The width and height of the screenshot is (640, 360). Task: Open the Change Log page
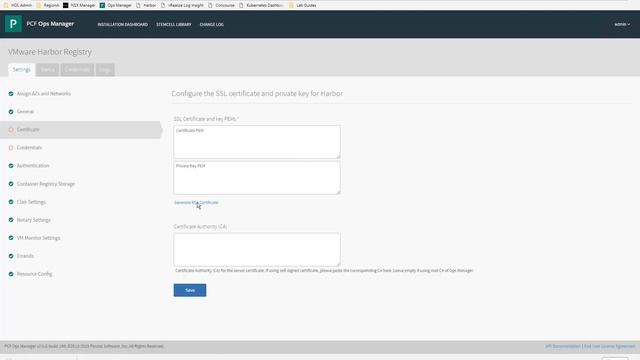(211, 24)
